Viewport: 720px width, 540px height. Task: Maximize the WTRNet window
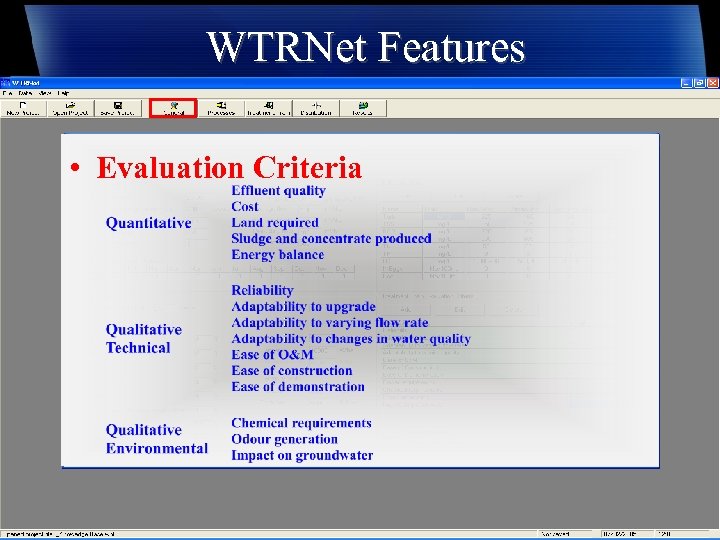699,83
